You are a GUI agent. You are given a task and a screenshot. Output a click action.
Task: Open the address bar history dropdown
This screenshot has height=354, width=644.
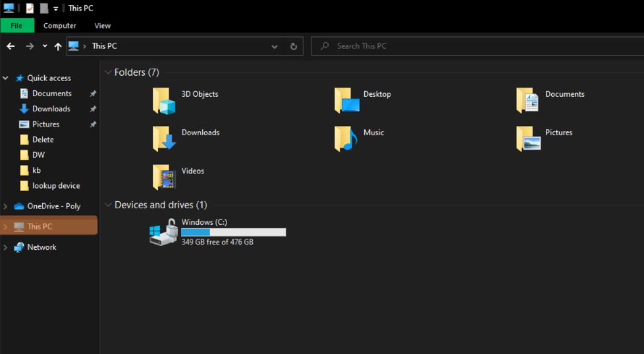pos(275,46)
